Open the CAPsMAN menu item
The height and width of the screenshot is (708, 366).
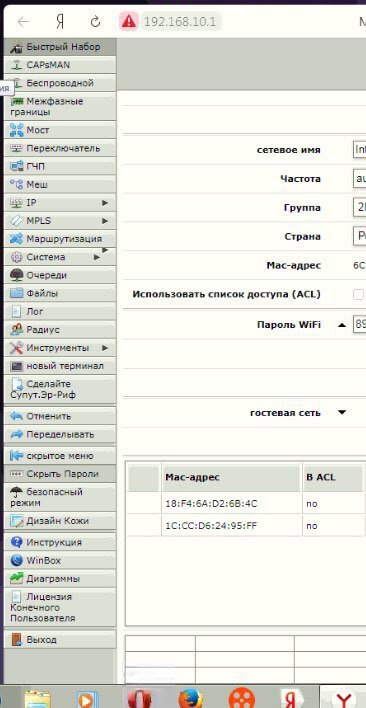[60, 65]
